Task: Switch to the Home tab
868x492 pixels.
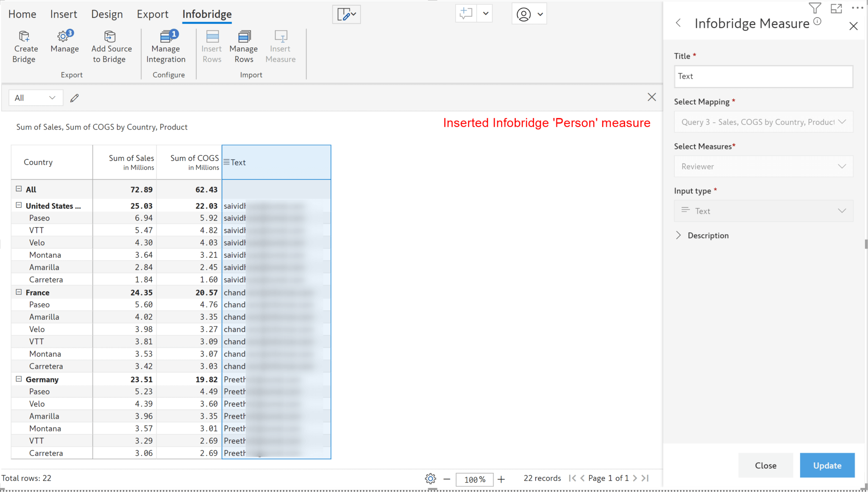Action: 22,14
